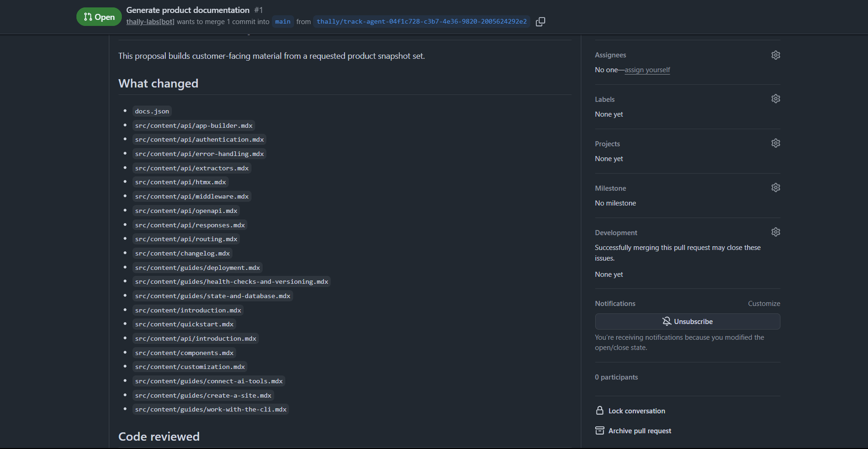Click src/content/api/htmx.mdx entry

[x=181, y=182]
